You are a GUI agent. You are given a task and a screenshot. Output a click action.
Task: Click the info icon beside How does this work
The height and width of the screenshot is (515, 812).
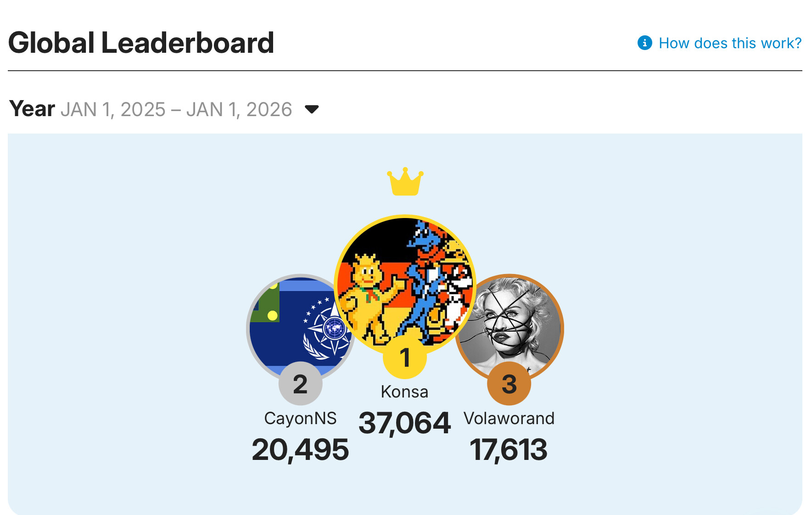[644, 43]
